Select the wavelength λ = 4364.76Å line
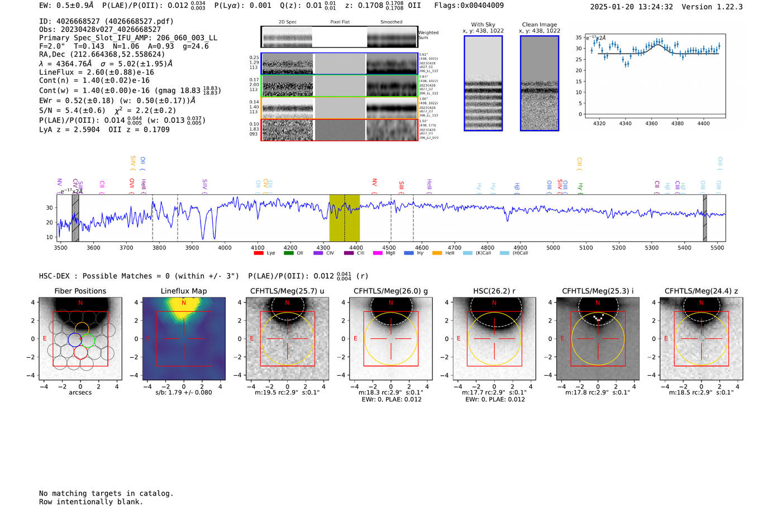The width and height of the screenshot is (782, 532). click(x=106, y=64)
